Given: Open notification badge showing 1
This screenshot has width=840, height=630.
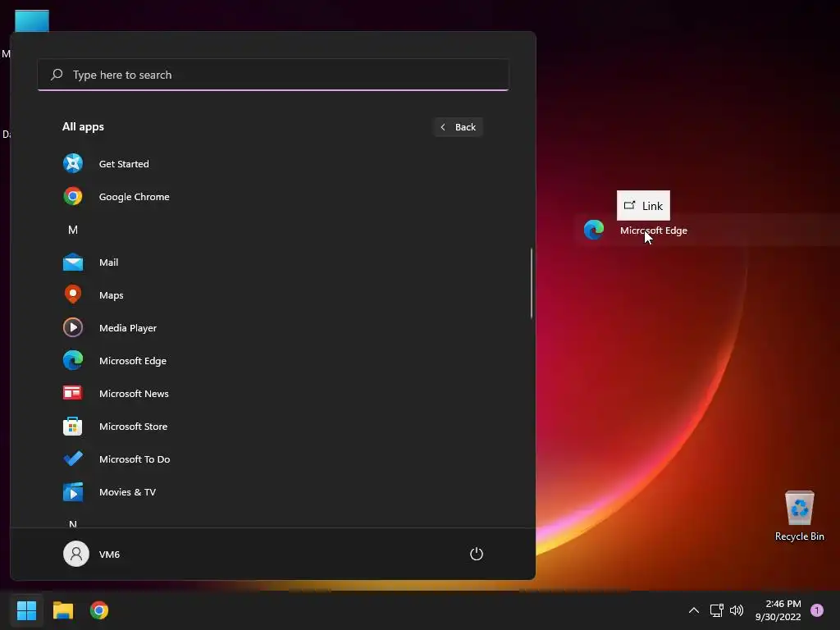Looking at the screenshot, I should (817, 610).
